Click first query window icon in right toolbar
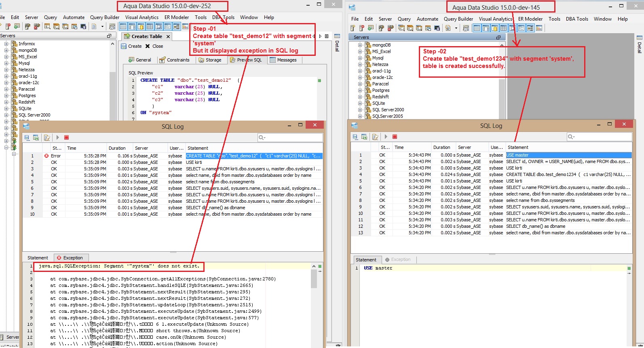Image resolution: width=644 pixels, height=348 pixels. point(401,28)
